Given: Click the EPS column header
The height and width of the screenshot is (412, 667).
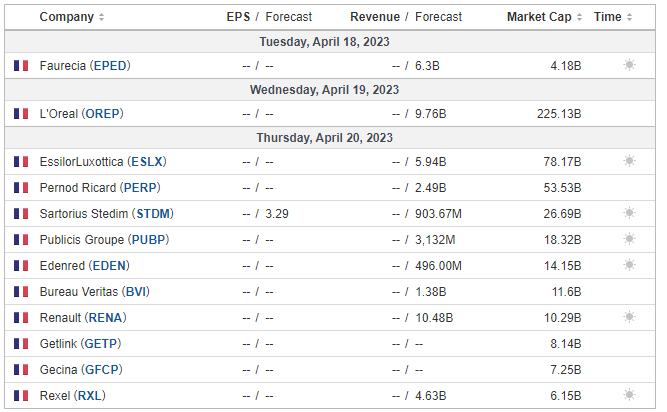Looking at the screenshot, I should 238,17.
